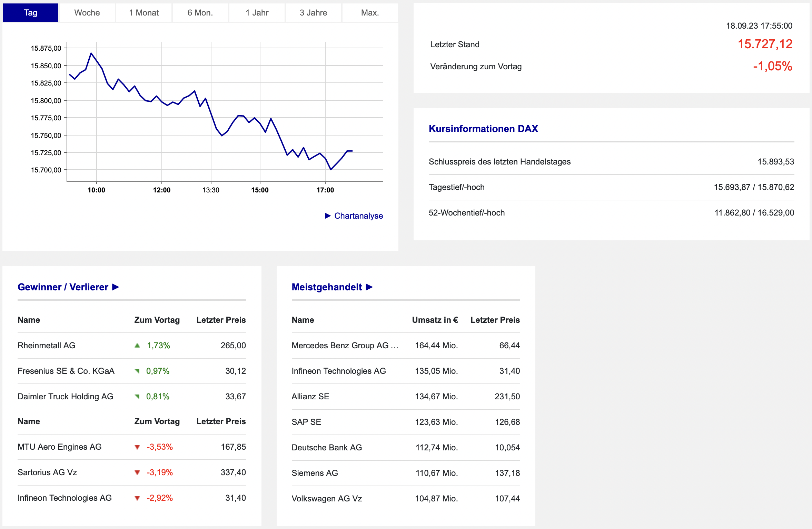Click green arrow next to Fresenius SE percentage
The image size is (812, 529).
137,371
